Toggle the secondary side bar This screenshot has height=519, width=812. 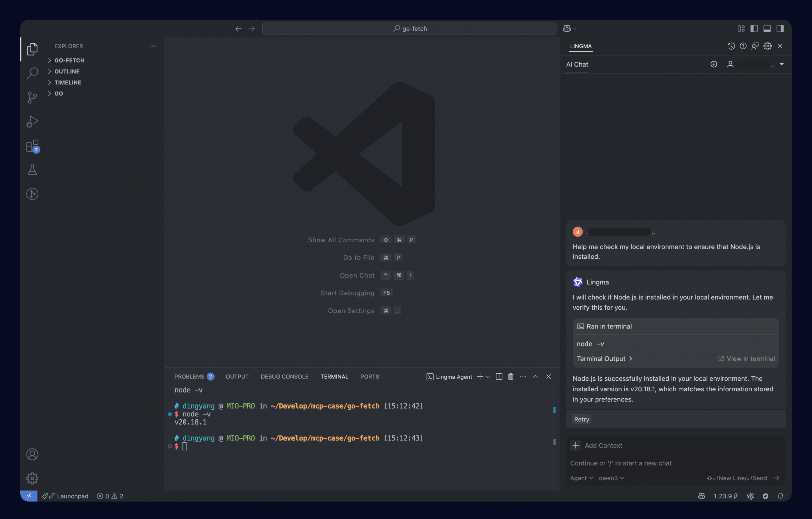780,29
